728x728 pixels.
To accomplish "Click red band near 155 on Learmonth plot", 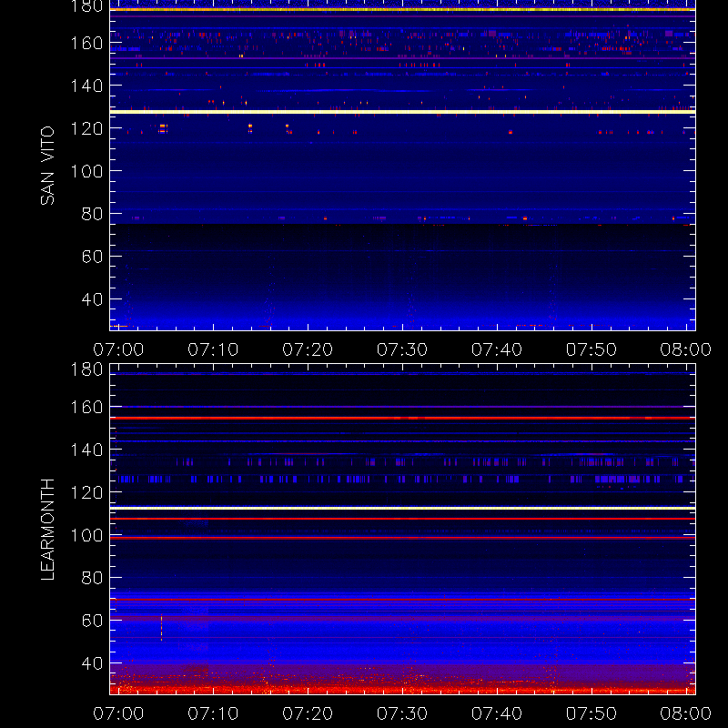I will tap(402, 419).
